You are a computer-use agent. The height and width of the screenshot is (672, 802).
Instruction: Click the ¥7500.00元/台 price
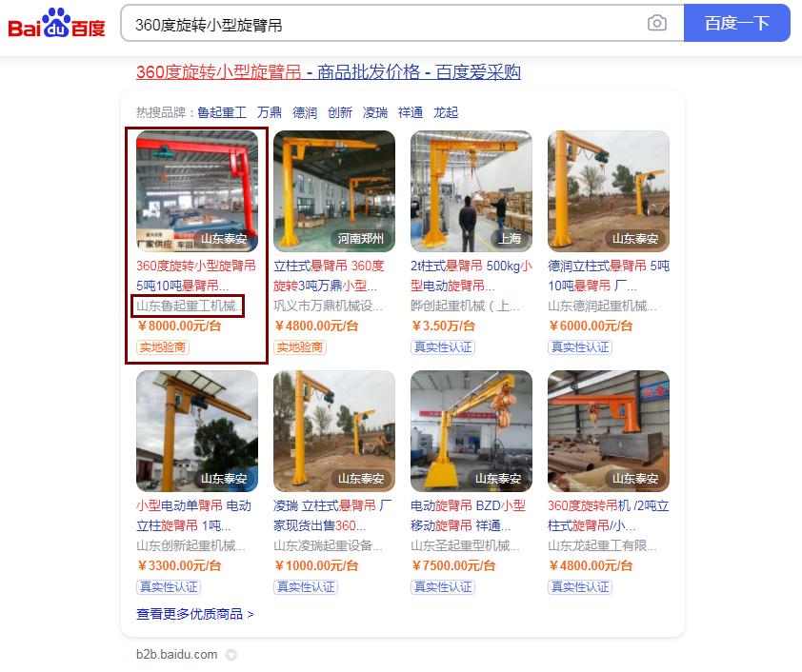(453, 565)
